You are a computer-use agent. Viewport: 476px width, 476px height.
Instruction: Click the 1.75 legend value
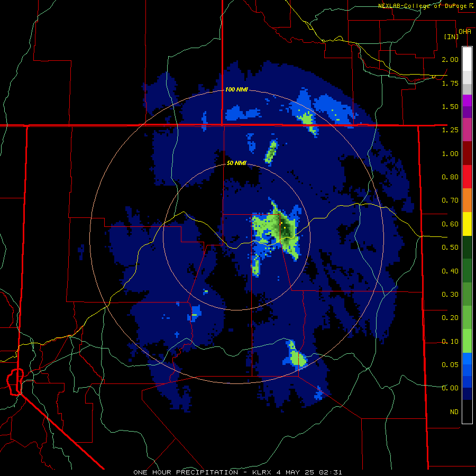[x=450, y=83]
